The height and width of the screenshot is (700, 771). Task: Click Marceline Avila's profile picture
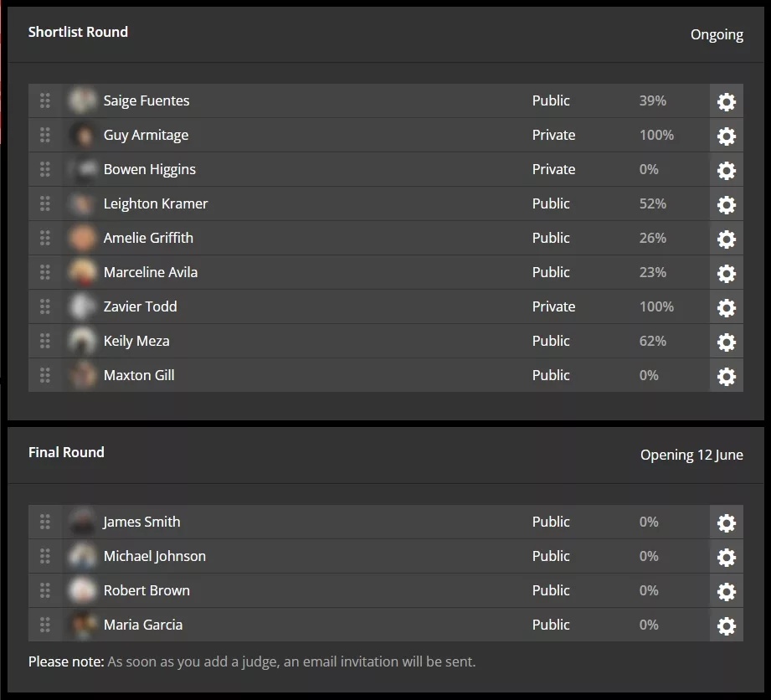(82, 272)
